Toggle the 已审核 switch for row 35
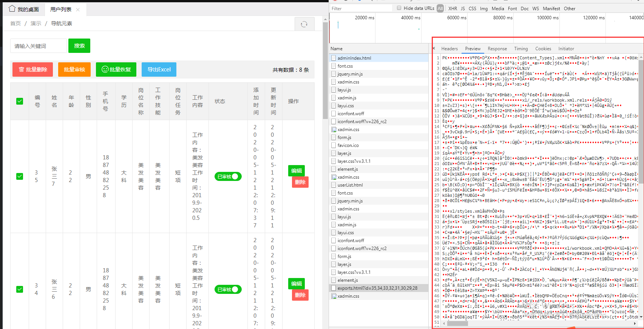 coord(228,176)
